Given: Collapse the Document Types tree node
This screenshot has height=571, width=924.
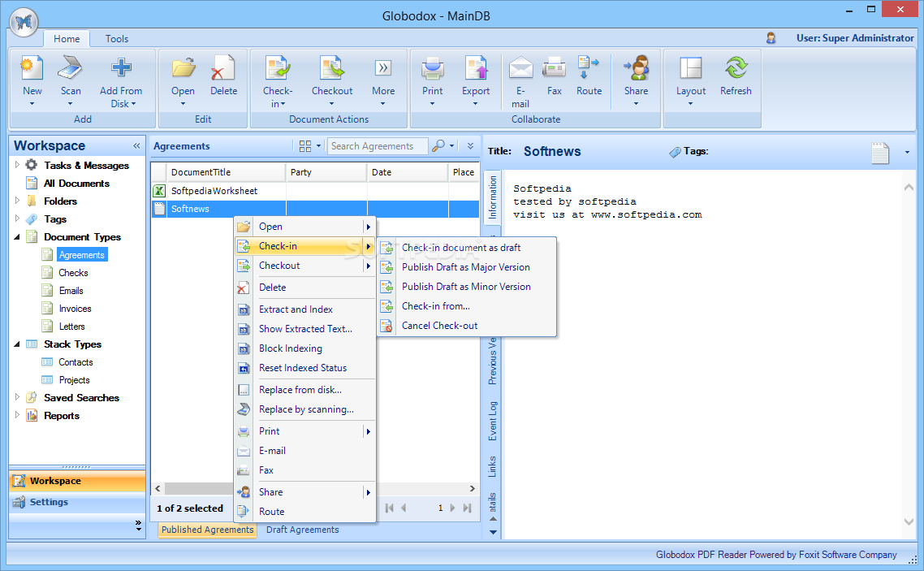Looking at the screenshot, I should [x=17, y=237].
